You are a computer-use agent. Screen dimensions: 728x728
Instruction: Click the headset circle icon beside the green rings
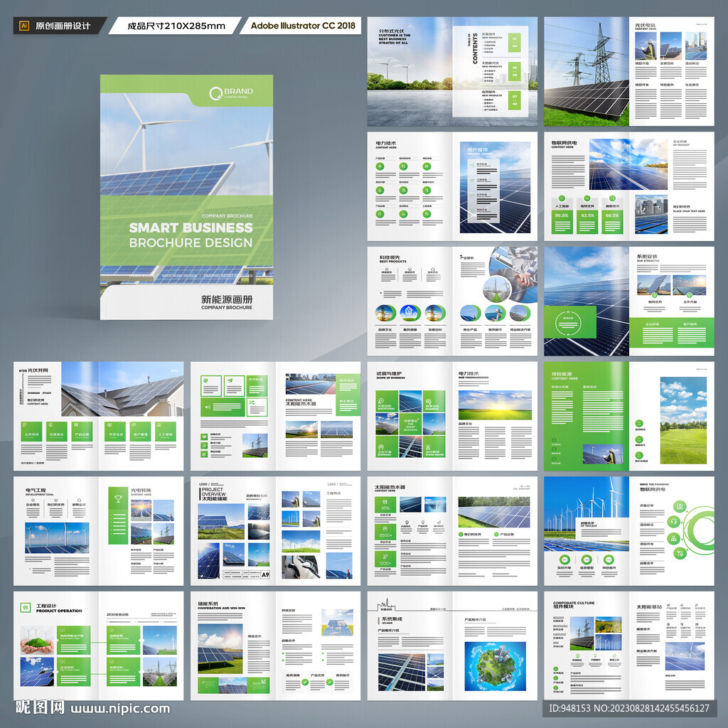tap(674, 523)
